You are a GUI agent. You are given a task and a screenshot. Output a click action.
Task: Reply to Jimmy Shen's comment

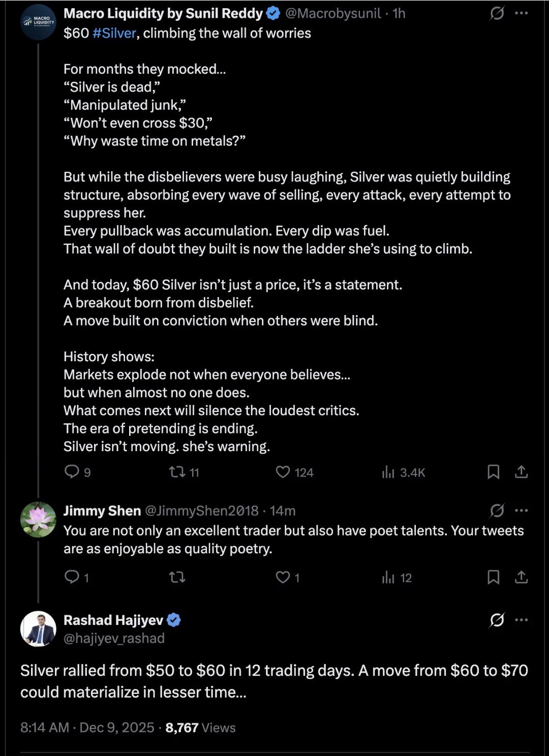[x=72, y=577]
